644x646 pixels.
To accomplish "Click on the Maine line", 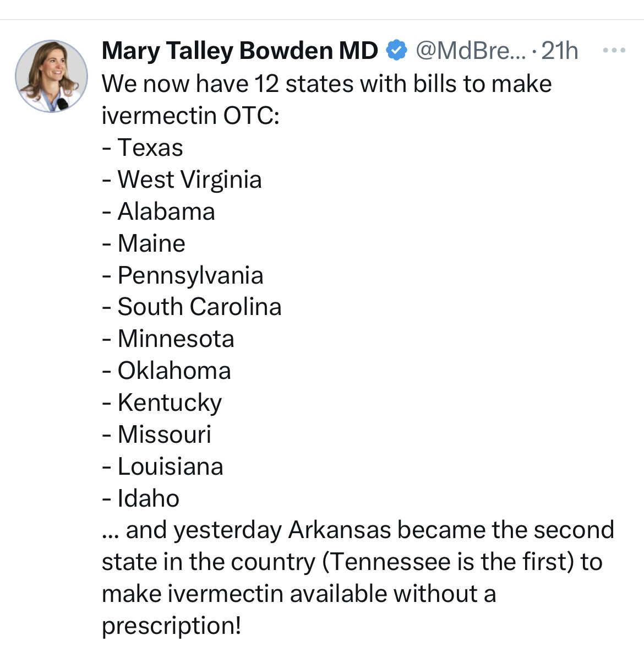I will click(151, 243).
